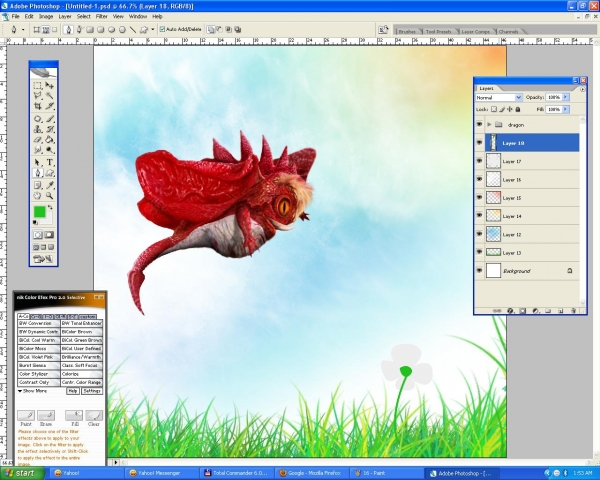This screenshot has width=600, height=480.
Task: Create new layer from Layers panel
Action: click(561, 310)
